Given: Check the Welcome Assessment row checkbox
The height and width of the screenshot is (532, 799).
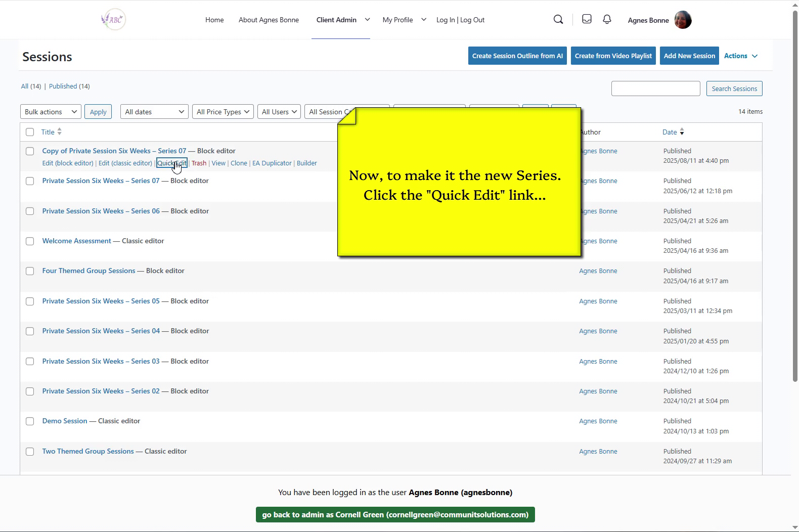Looking at the screenshot, I should [30, 241].
